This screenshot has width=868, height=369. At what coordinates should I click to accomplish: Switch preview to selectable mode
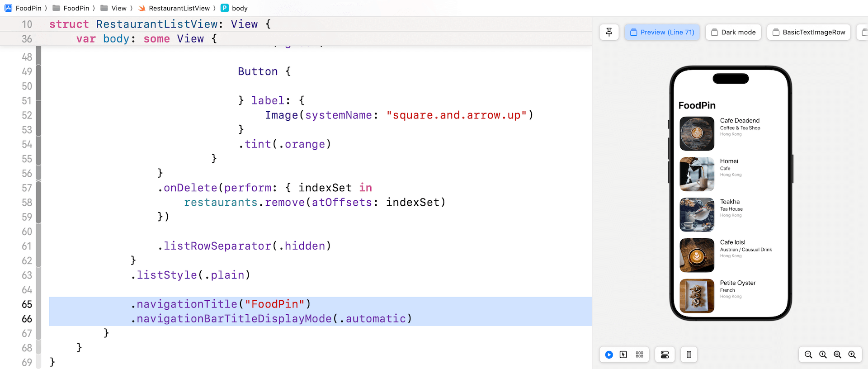coord(623,355)
